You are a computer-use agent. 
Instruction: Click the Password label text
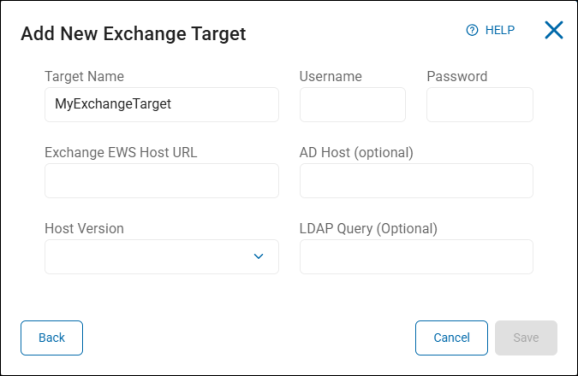pos(457,77)
